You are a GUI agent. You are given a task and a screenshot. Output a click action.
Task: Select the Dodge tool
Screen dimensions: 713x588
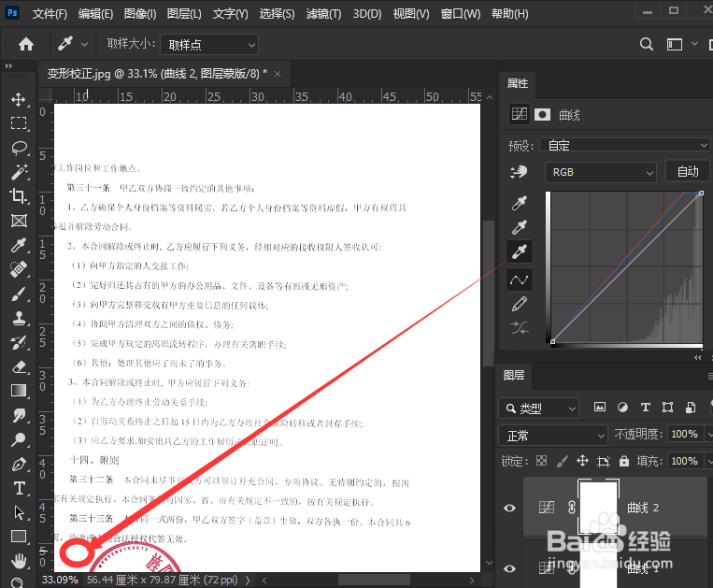(19, 439)
